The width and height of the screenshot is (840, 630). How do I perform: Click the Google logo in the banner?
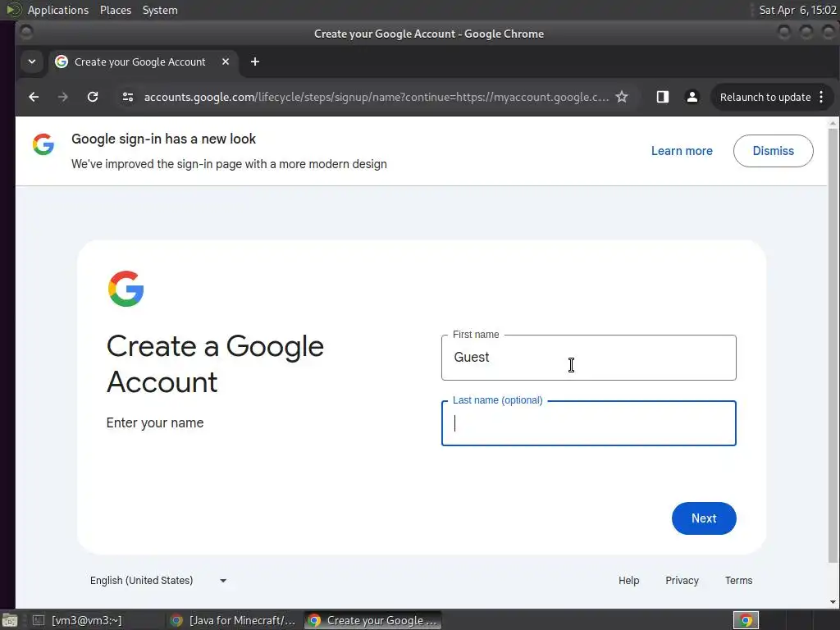click(43, 144)
